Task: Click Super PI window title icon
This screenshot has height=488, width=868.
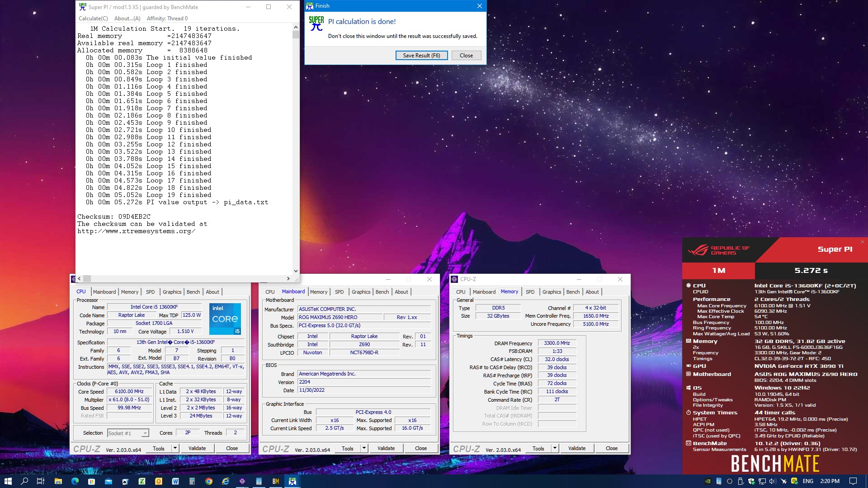Action: (x=82, y=7)
